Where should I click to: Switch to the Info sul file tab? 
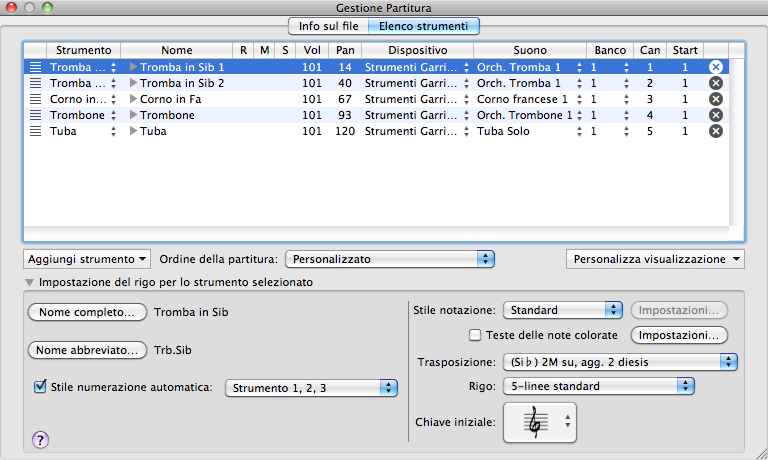coord(327,26)
